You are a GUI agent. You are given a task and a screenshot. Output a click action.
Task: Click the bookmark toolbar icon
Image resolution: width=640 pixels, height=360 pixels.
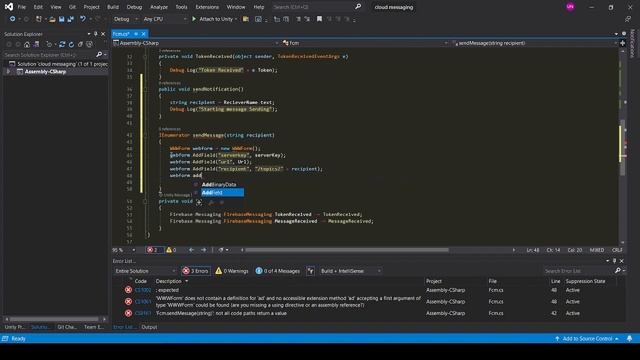coord(319,19)
